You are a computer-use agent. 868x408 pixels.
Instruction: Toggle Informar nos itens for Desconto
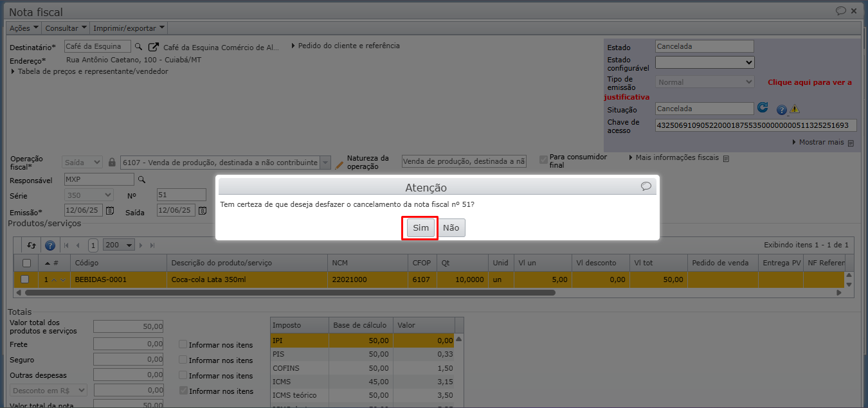(183, 391)
